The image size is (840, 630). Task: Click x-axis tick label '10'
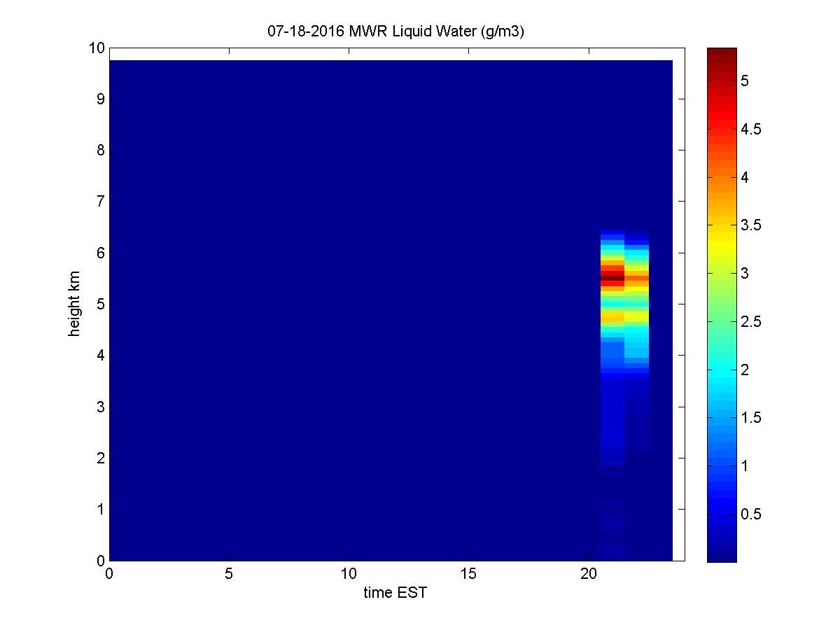coord(349,573)
